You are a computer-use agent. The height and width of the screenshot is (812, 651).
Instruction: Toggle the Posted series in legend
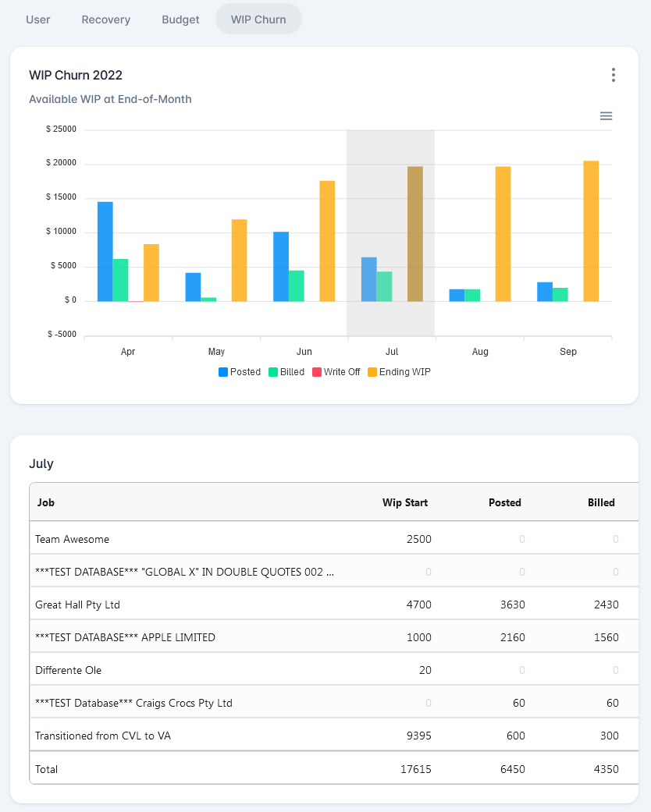pos(240,372)
